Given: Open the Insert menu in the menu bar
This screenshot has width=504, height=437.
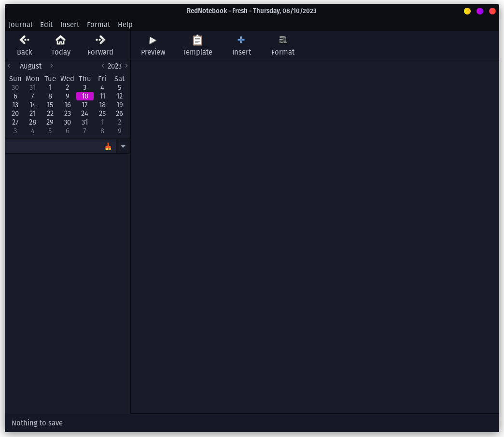Looking at the screenshot, I should point(70,25).
